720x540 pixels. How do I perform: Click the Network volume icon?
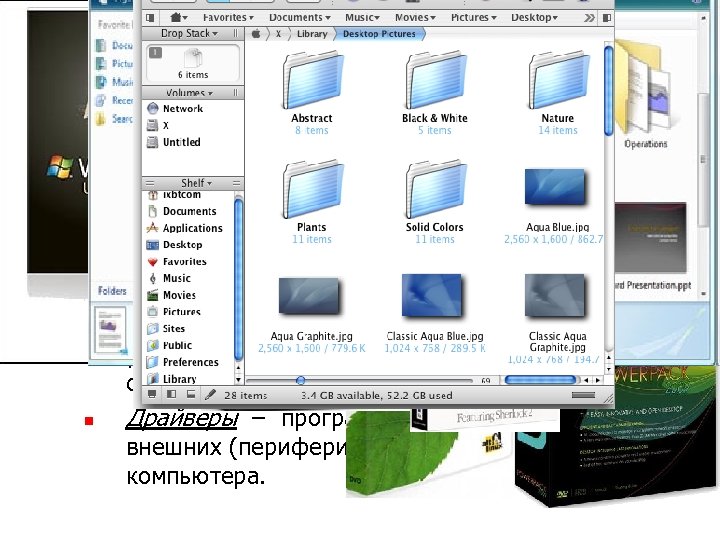[152, 108]
